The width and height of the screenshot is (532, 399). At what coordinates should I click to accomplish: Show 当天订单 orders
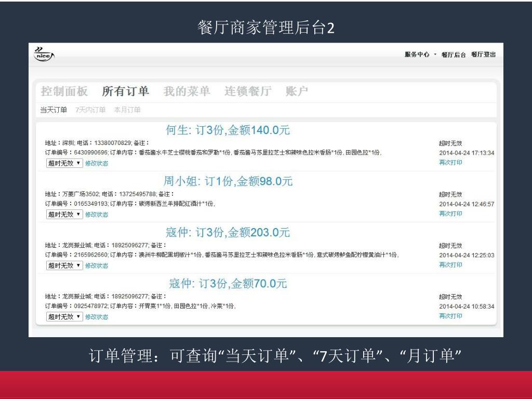pos(54,110)
